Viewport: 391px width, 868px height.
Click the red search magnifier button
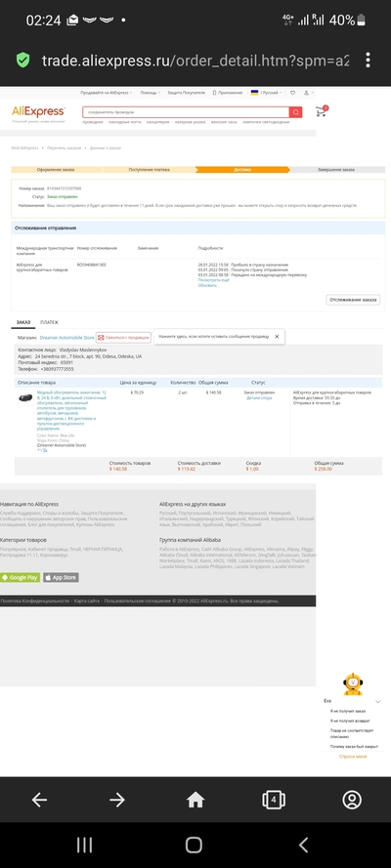296,112
